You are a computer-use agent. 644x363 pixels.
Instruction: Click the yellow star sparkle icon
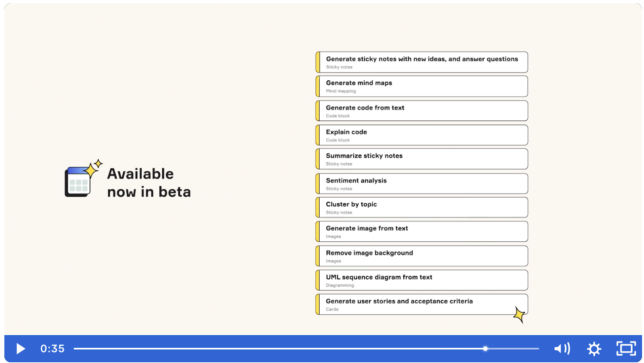click(x=520, y=314)
